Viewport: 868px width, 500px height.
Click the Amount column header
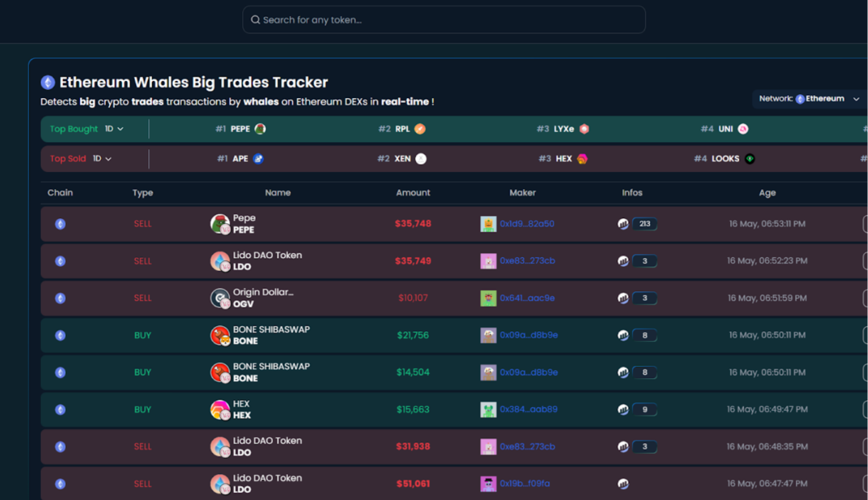coord(413,193)
